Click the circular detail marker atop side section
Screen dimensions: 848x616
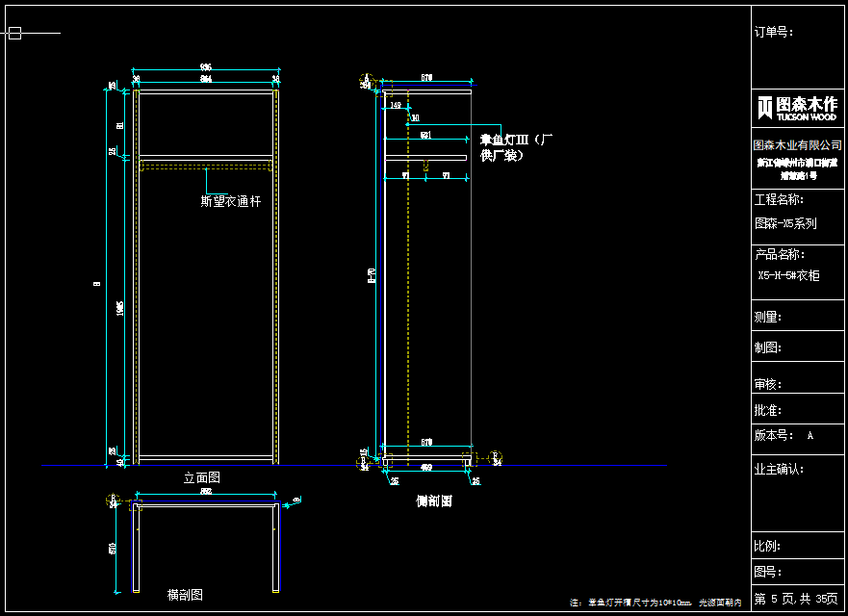click(366, 80)
